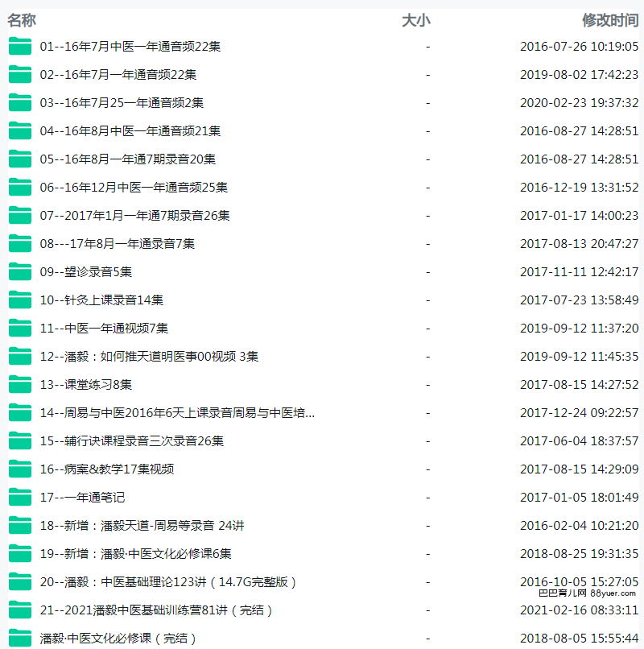Click folder icon for 09--望诊录音5集
This screenshot has width=644, height=649.
click(x=20, y=271)
